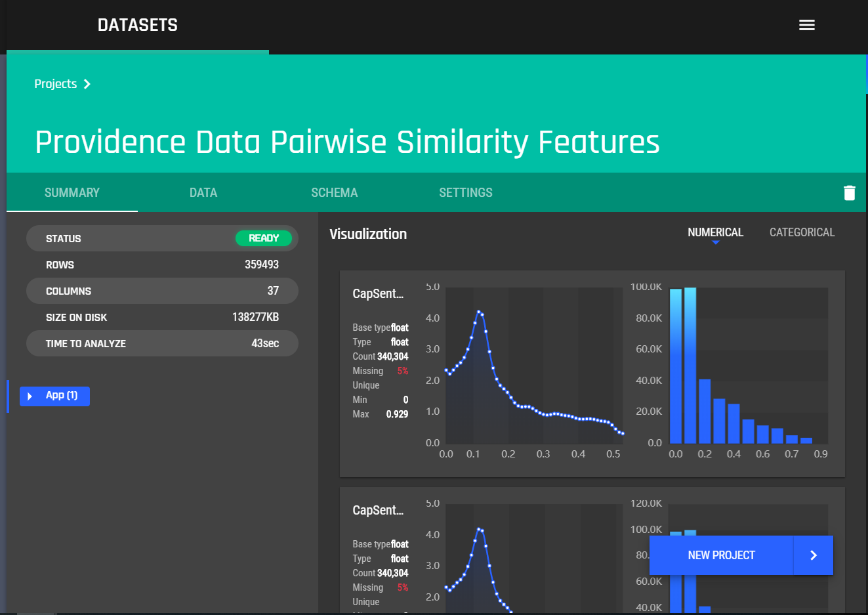Viewport: 868px width, 615px height.
Task: Open the DATA tab
Action: (203, 192)
